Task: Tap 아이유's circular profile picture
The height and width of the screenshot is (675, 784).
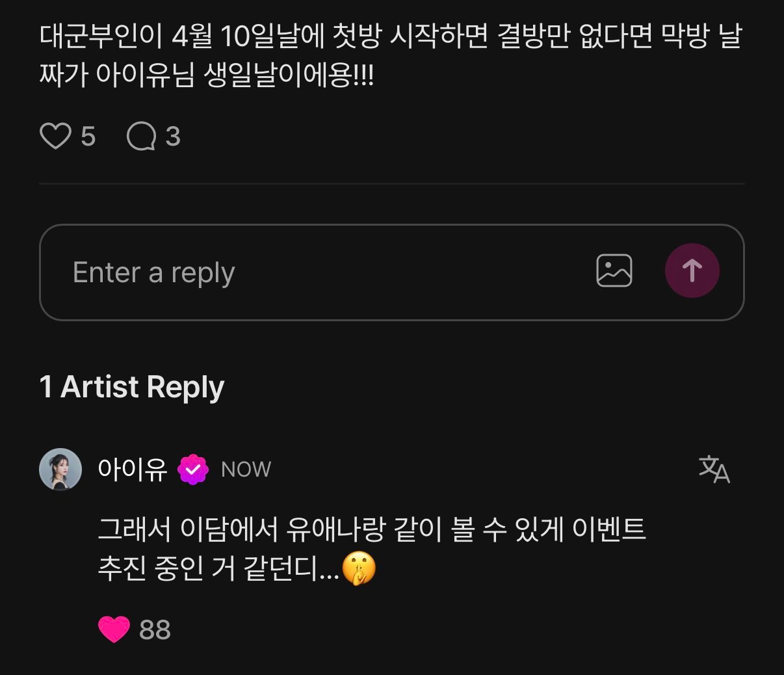Action: click(x=60, y=468)
